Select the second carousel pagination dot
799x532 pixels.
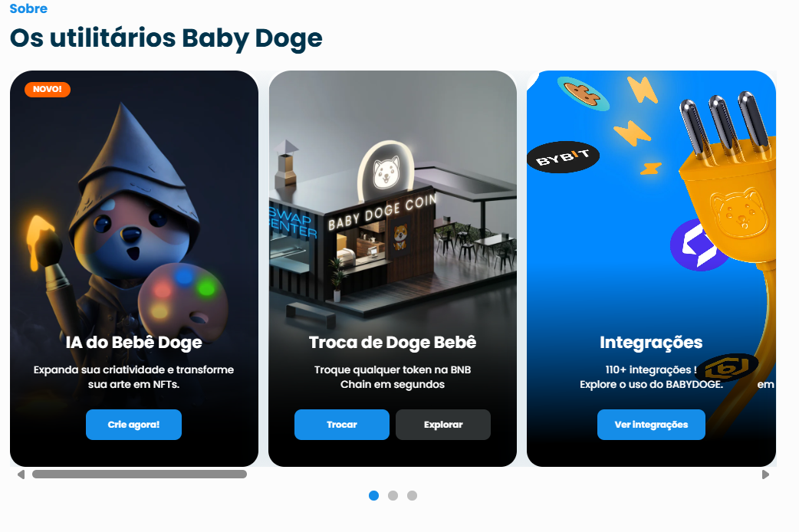(393, 495)
